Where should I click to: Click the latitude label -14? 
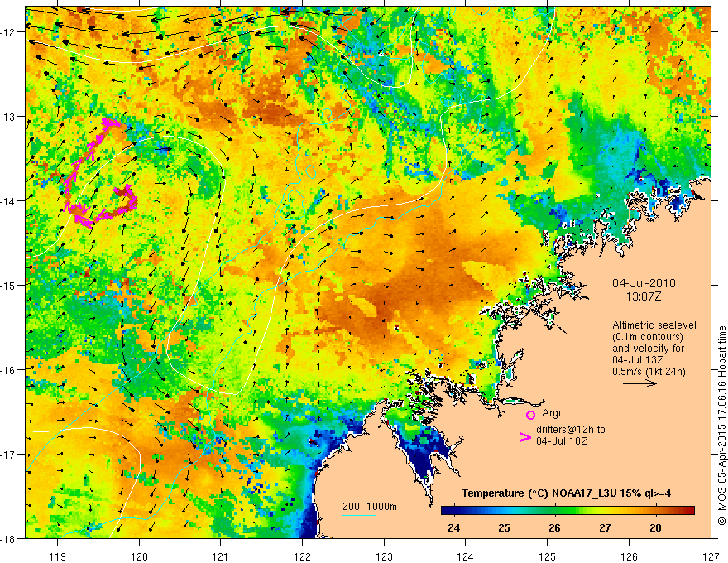9,201
